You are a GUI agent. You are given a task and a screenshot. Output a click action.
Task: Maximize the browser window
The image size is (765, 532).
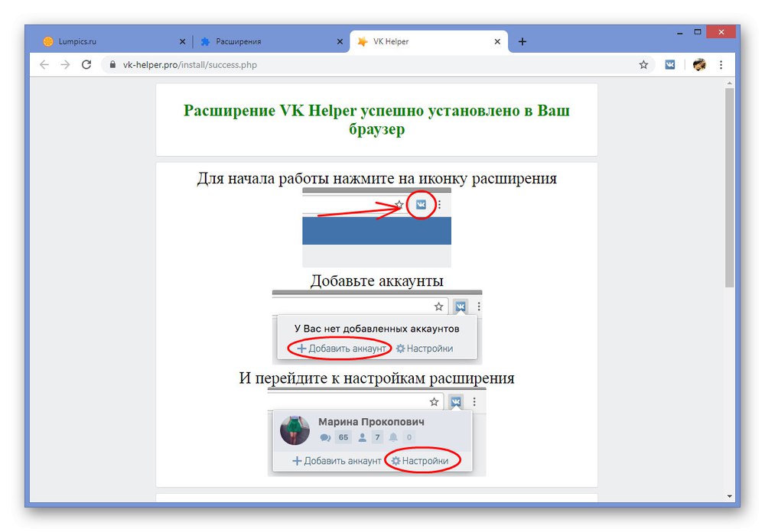coord(698,32)
